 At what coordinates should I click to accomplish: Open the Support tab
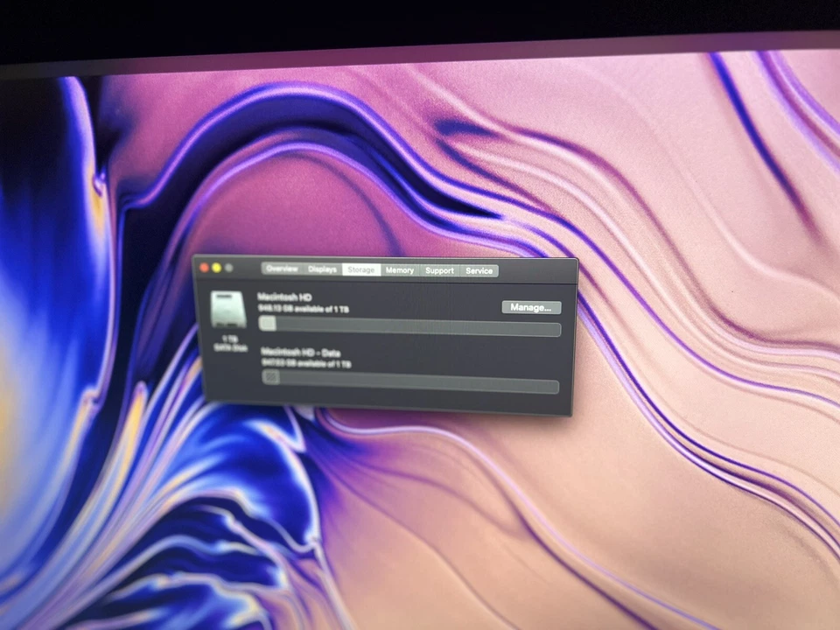pyautogui.click(x=439, y=271)
